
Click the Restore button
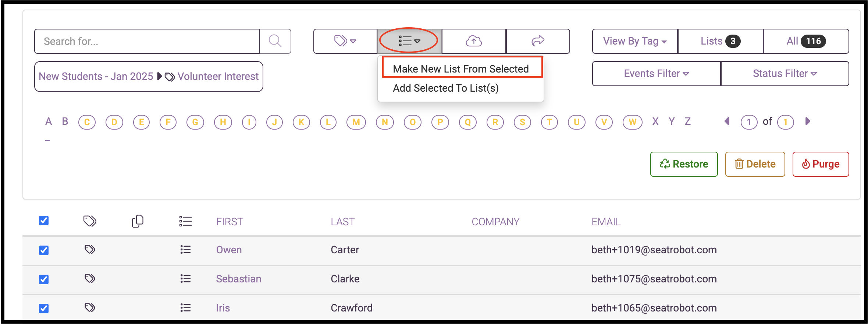coord(684,164)
